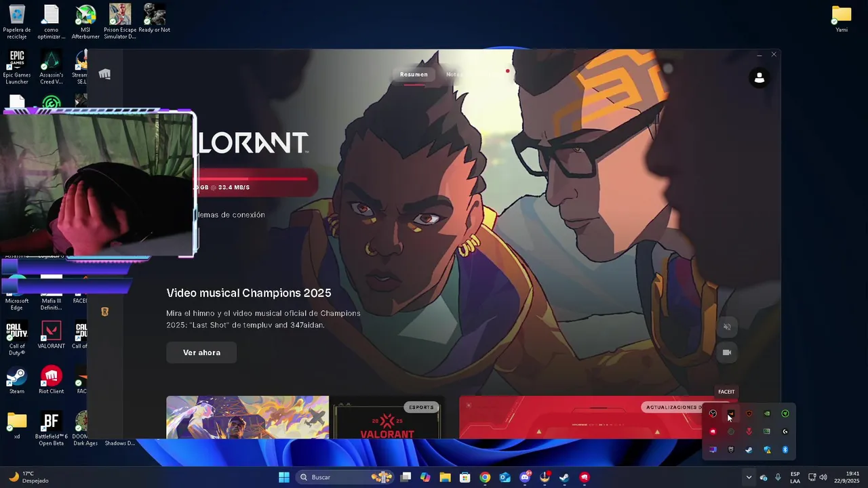Open the Riot fist home icon in sidebar
Screen dimensions: 868x488
pos(104,74)
